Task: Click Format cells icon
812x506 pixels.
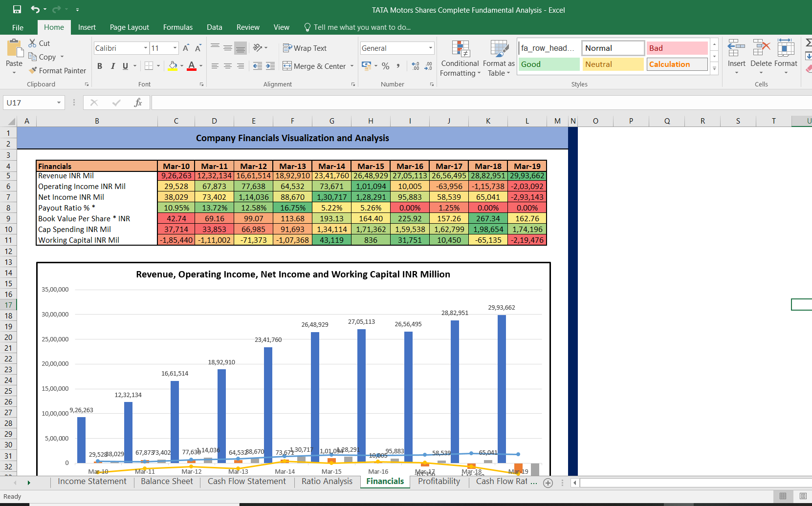Action: click(786, 48)
